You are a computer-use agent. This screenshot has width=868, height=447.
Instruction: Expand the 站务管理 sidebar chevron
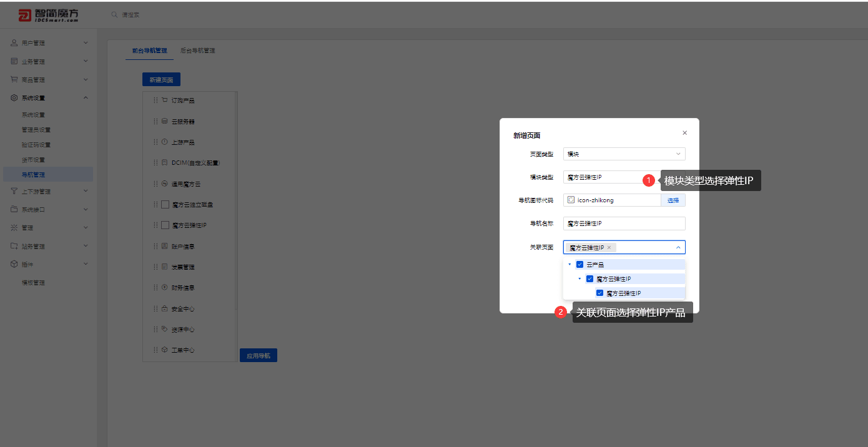[86, 246]
